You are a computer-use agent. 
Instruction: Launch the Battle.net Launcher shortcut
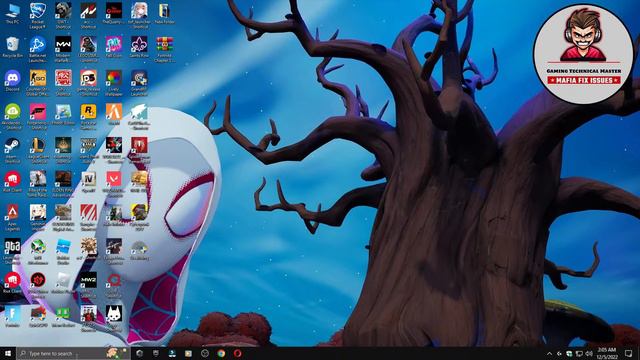[38, 49]
